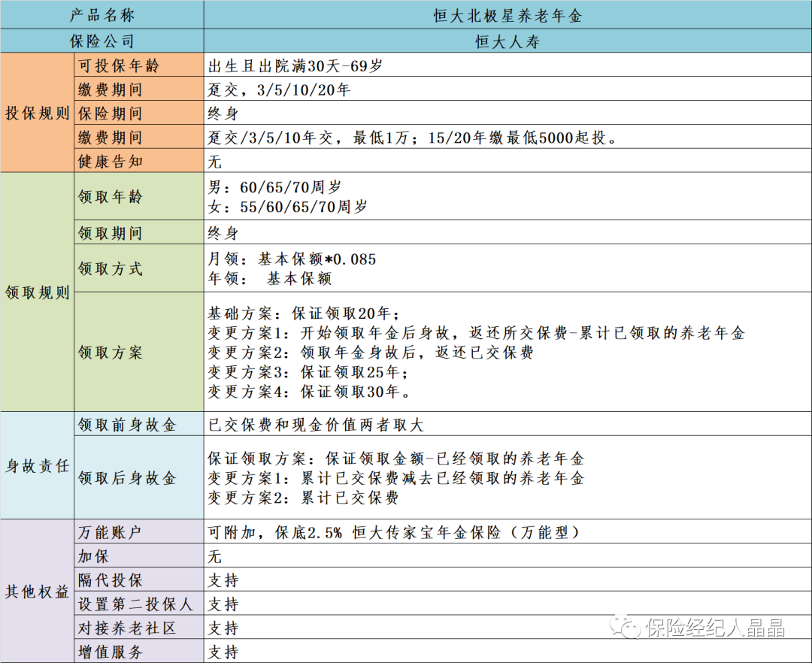Select "可附加，保底2.5% 恒大传家宝年金保险" value
Screen dimensions: 812x663
(x=395, y=532)
